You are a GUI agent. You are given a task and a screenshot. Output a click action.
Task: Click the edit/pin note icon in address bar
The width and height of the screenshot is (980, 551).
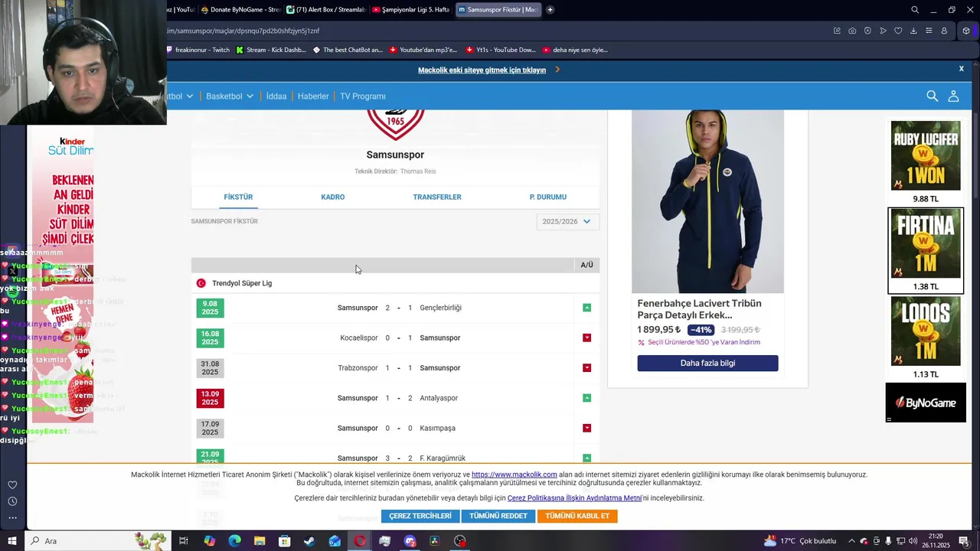point(837,31)
